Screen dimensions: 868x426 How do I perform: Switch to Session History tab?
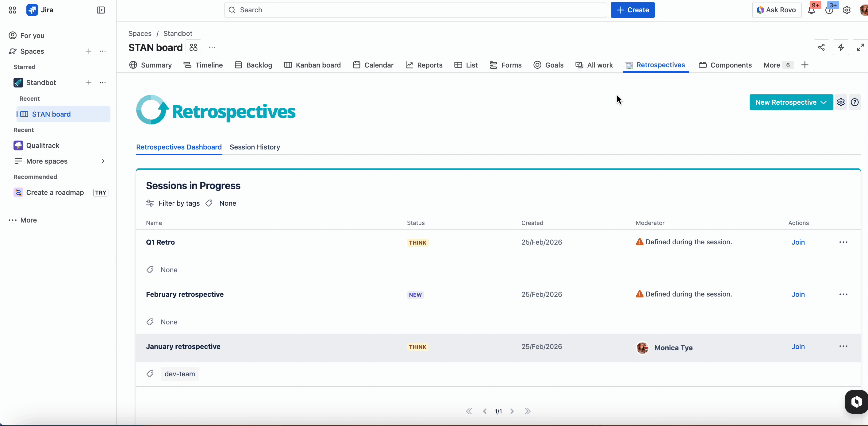(x=255, y=147)
